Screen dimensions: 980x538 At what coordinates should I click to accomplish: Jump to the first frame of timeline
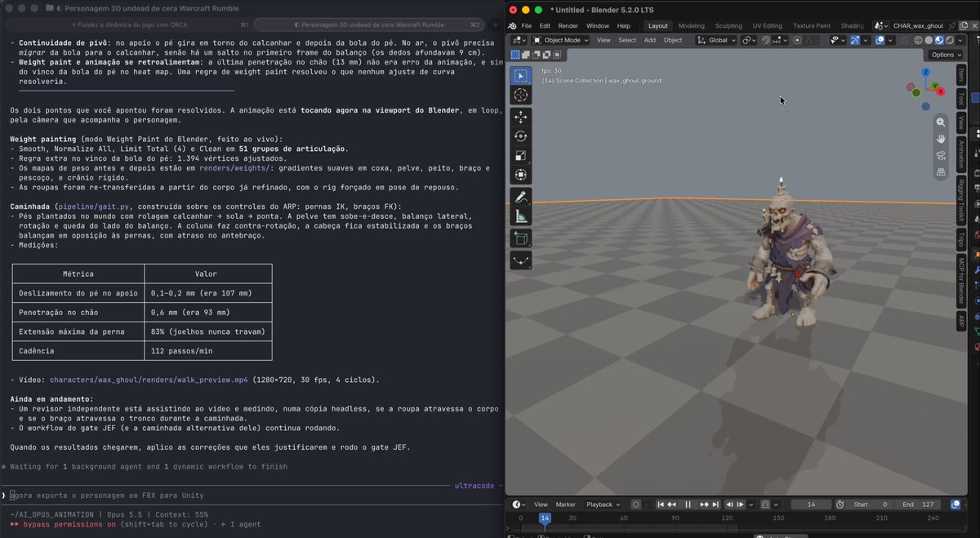click(x=661, y=505)
